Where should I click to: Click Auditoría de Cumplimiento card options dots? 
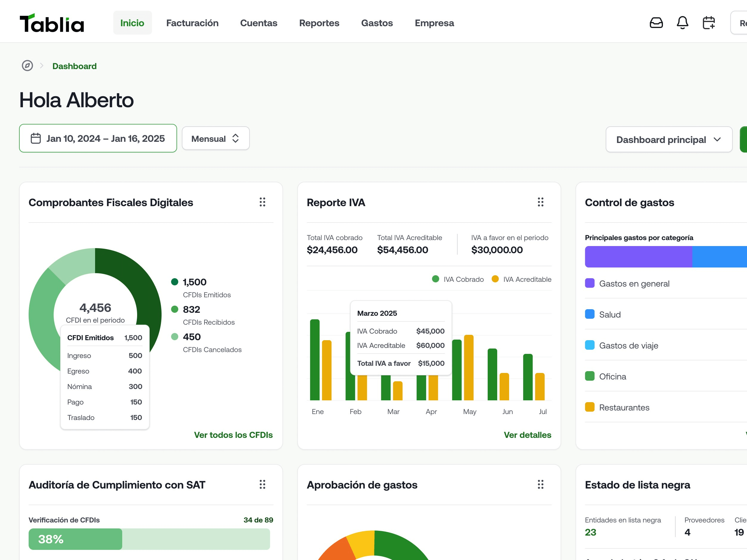point(262,484)
